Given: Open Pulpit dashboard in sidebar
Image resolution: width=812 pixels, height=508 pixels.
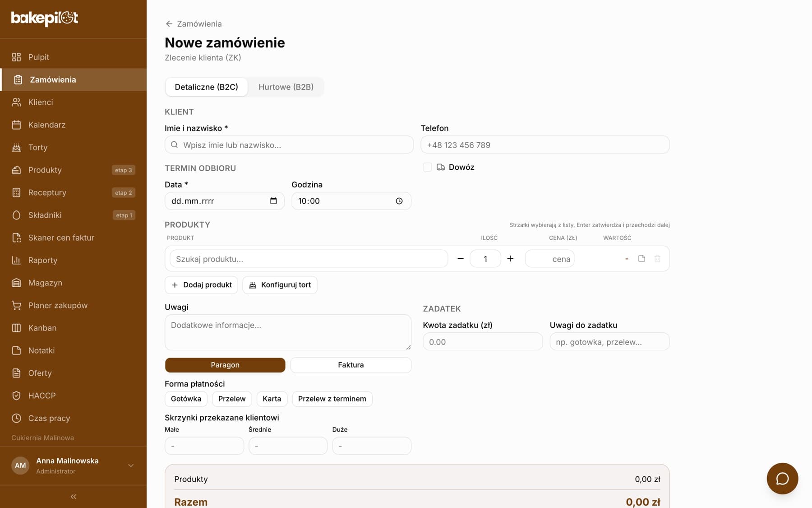Looking at the screenshot, I should (x=74, y=57).
